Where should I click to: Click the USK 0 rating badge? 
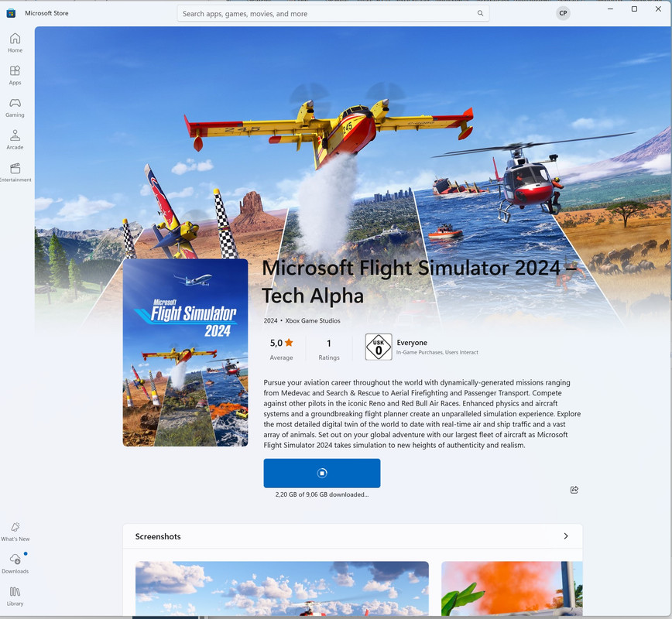point(379,347)
